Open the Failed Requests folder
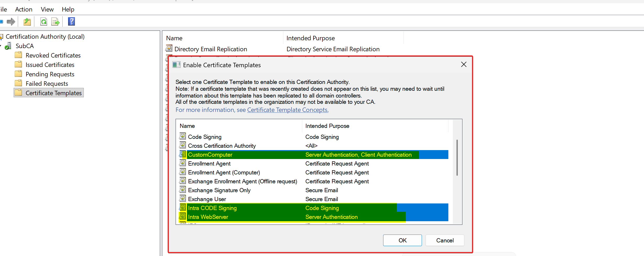 click(47, 84)
